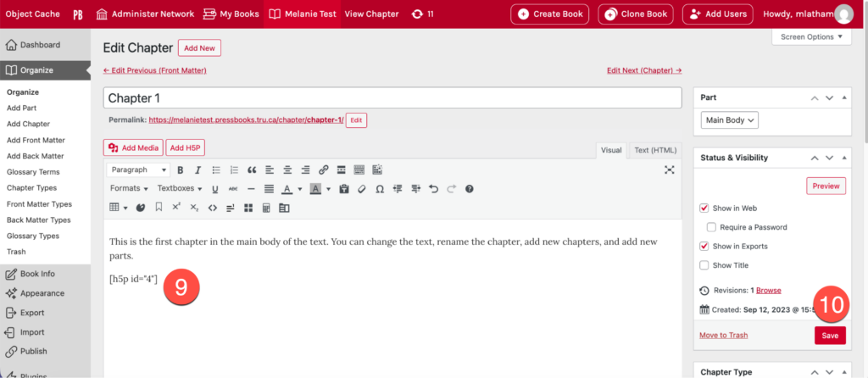Click the undo arrow icon

coord(434,188)
